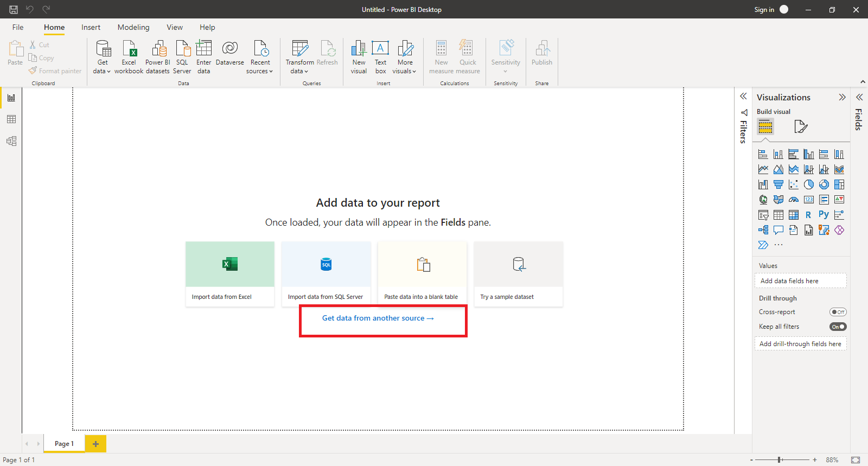Choose the Scatter chart visual
The image size is (868, 466).
793,184
